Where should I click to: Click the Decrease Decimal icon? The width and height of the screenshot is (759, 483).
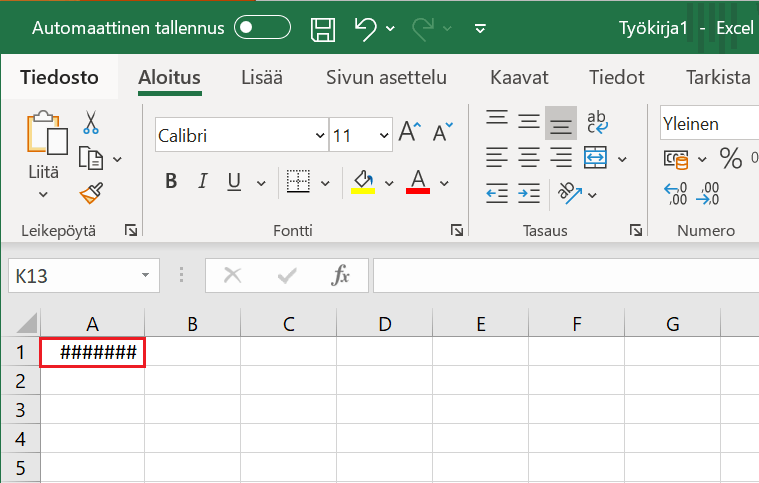click(x=708, y=194)
